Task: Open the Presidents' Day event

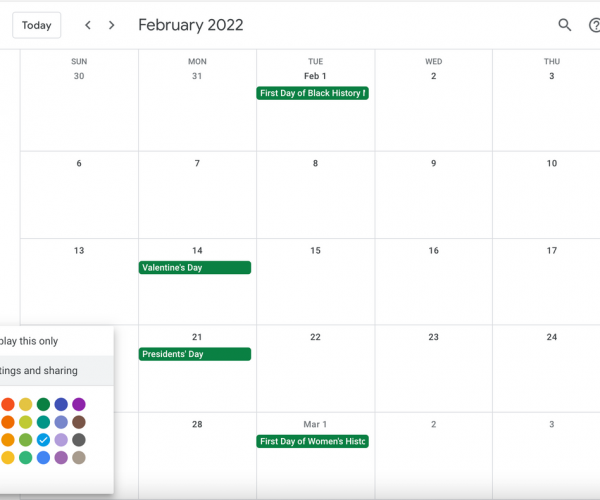Action: (x=195, y=354)
